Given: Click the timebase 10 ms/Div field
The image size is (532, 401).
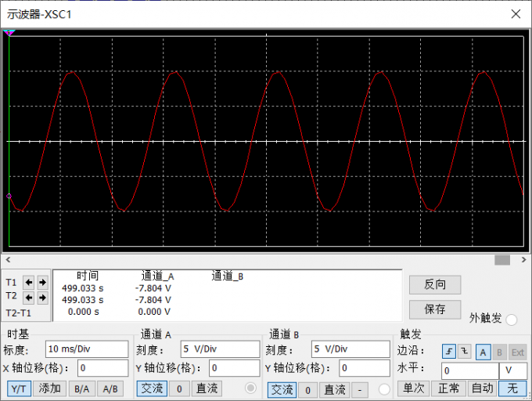Looking at the screenshot, I should pyautogui.click(x=87, y=349).
